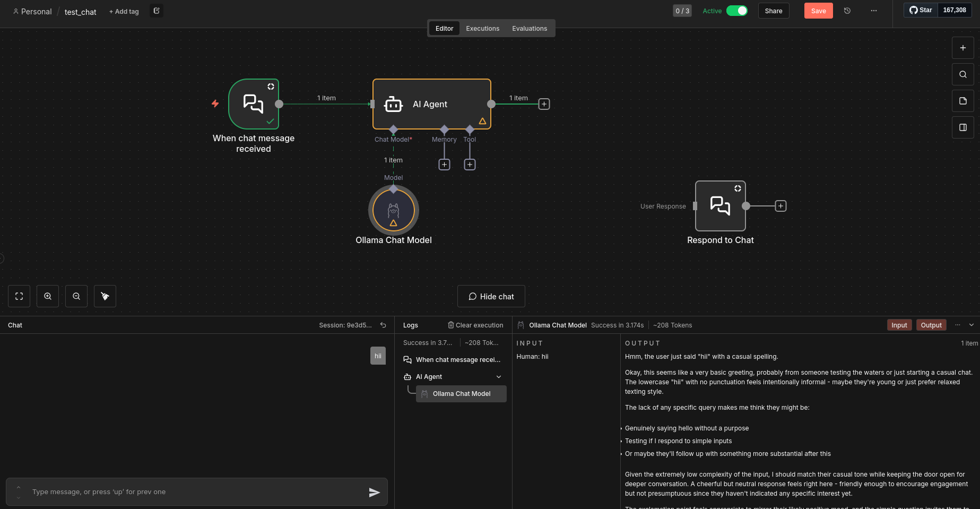This screenshot has height=509, width=980.
Task: Switch to the Evaluations tab
Action: [529, 29]
